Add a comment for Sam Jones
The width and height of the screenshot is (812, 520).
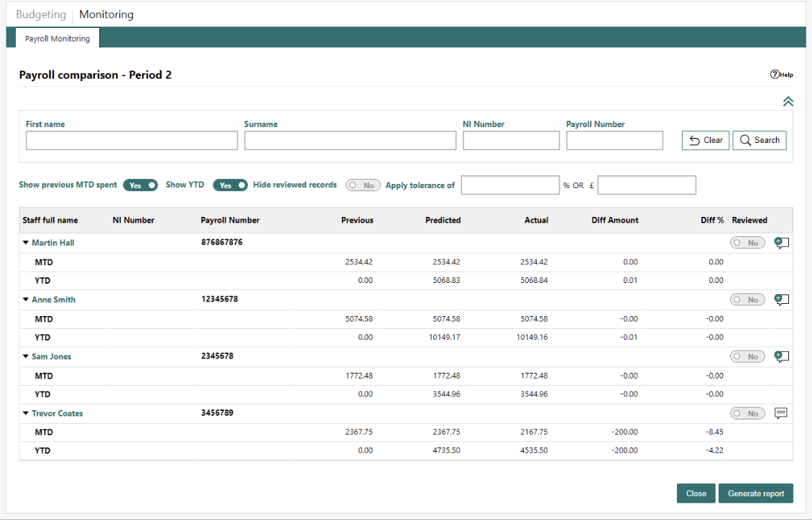click(781, 356)
